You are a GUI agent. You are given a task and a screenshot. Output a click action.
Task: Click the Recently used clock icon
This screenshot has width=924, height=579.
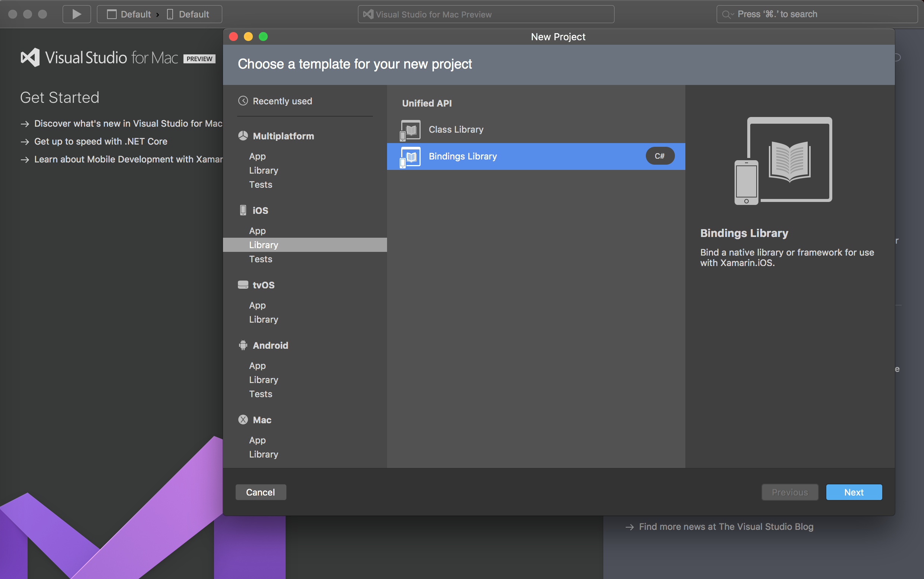(243, 101)
